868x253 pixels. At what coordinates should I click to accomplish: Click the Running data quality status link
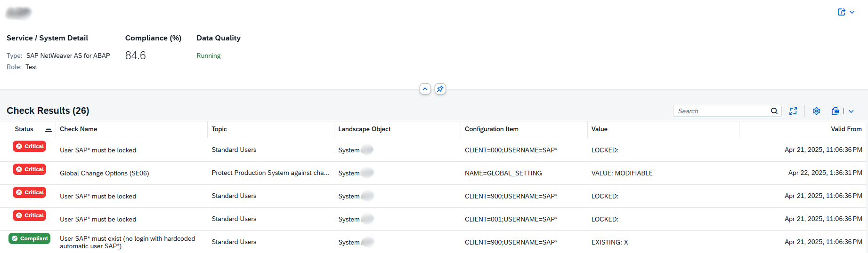coord(208,55)
